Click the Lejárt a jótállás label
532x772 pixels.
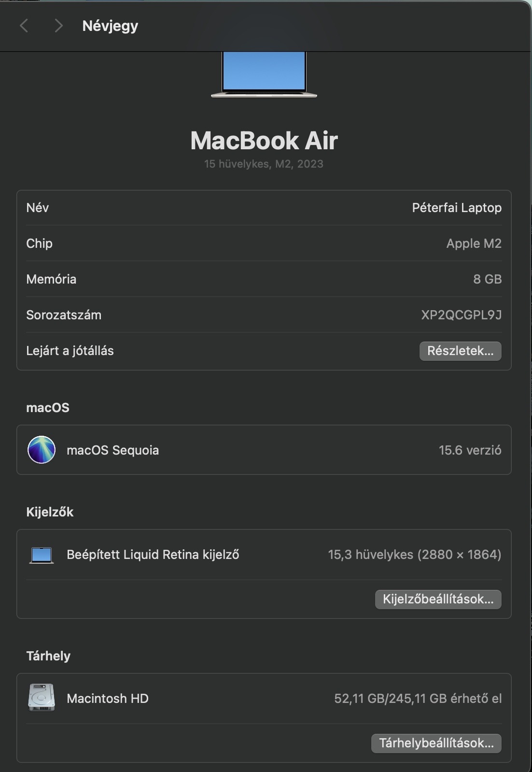tap(70, 351)
